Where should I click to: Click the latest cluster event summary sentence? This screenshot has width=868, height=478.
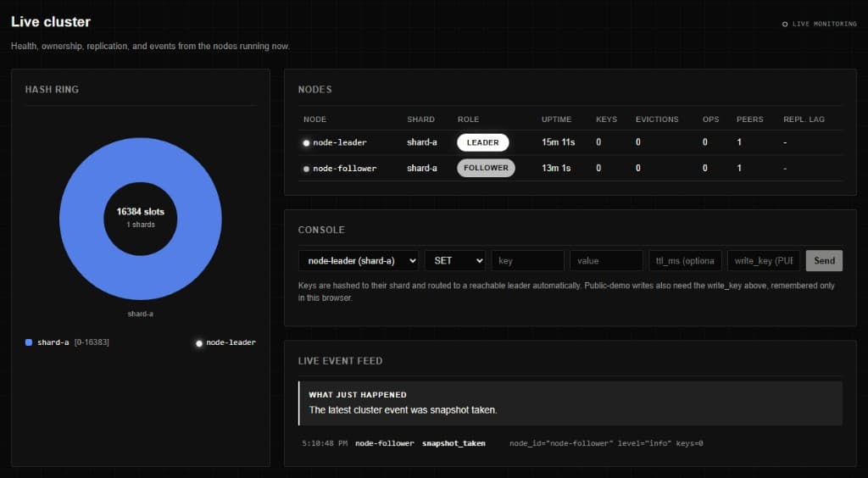[403, 410]
